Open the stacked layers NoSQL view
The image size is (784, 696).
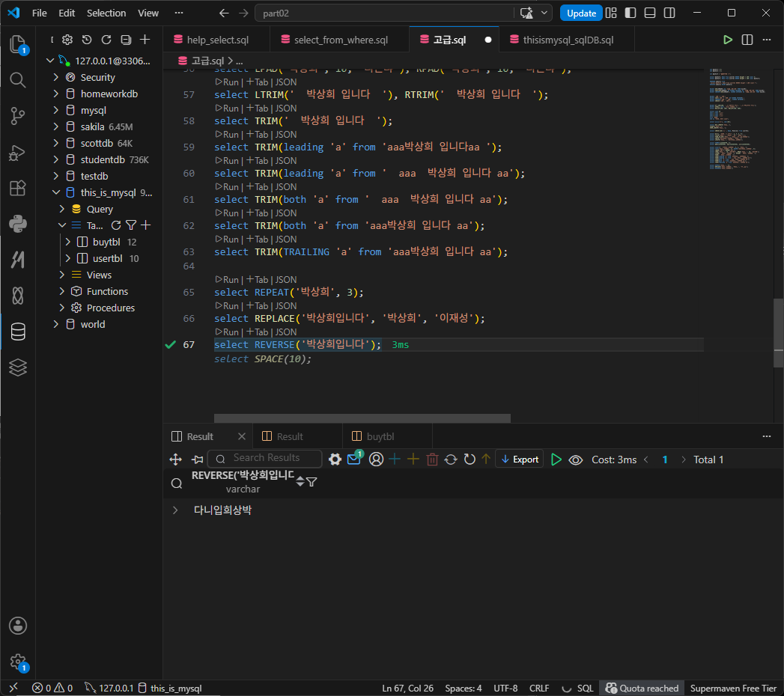pos(18,367)
